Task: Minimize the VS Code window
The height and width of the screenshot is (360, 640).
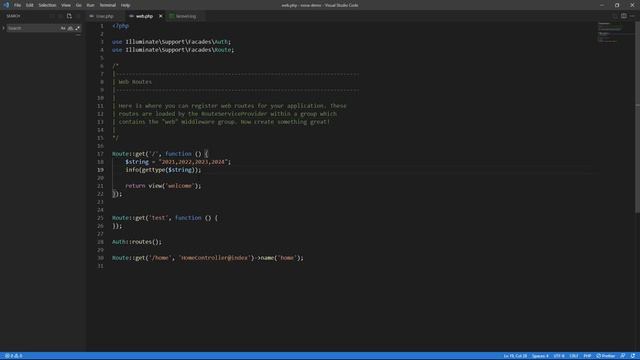Action: click(x=602, y=5)
